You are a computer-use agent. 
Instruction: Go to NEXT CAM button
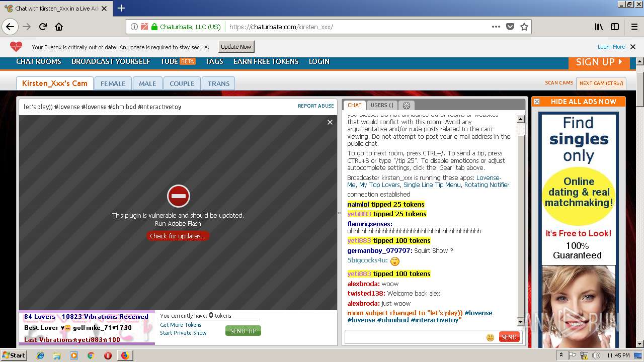click(601, 83)
